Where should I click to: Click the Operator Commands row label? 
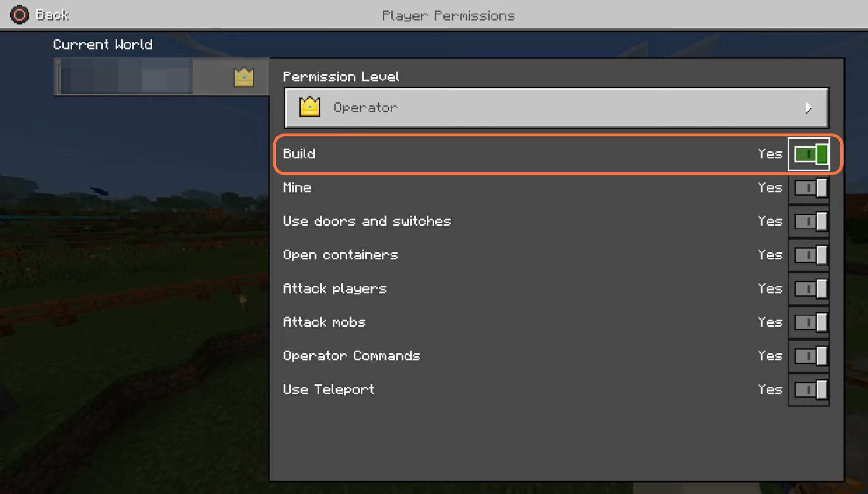coord(352,356)
